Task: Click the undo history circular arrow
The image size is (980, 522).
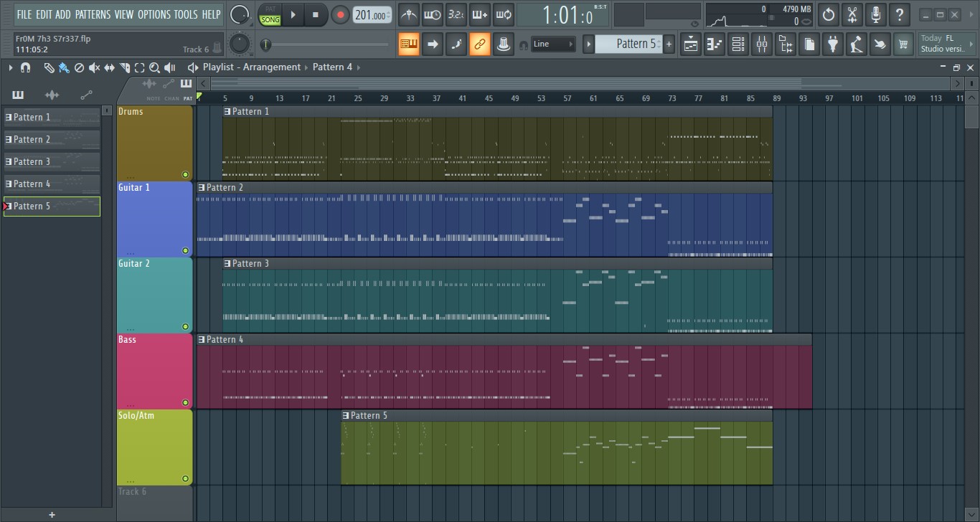Action: tap(829, 14)
